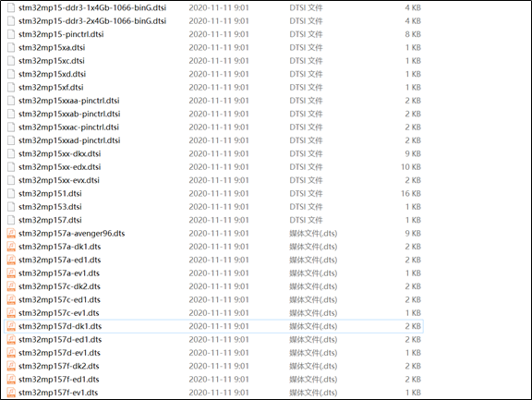The width and height of the screenshot is (532, 400).
Task: Select the stm32mp157a-dk1.dts file name
Action: point(60,247)
